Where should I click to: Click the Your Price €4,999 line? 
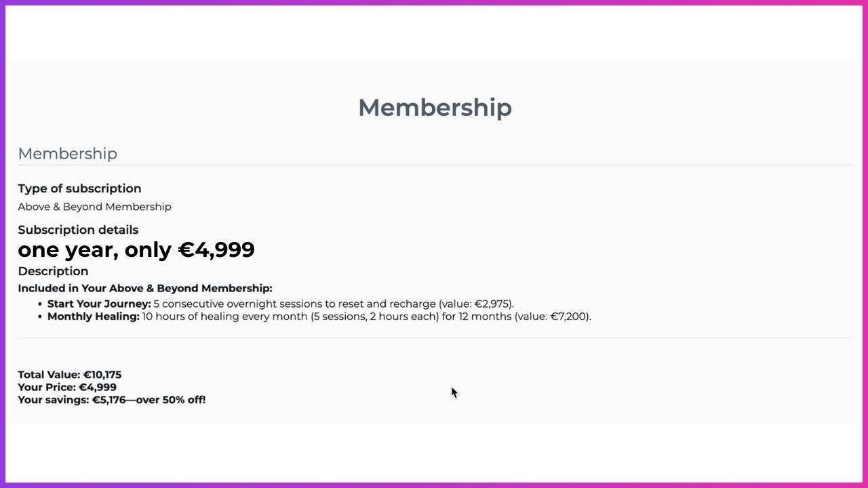(66, 388)
